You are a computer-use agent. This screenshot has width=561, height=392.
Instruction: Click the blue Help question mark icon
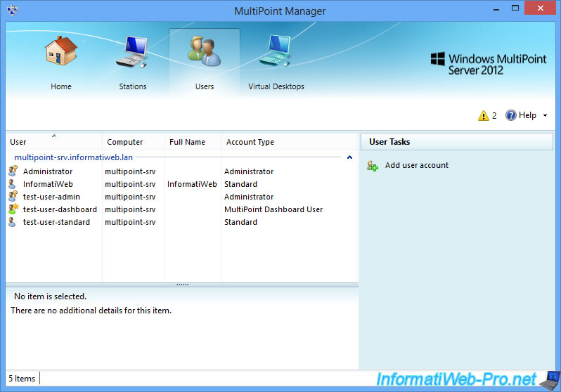511,116
